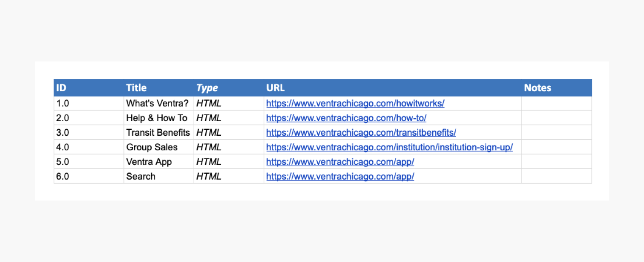Select the HTML type cell in row 6.0
Image resolution: width=644 pixels, height=262 pixels.
click(x=229, y=176)
